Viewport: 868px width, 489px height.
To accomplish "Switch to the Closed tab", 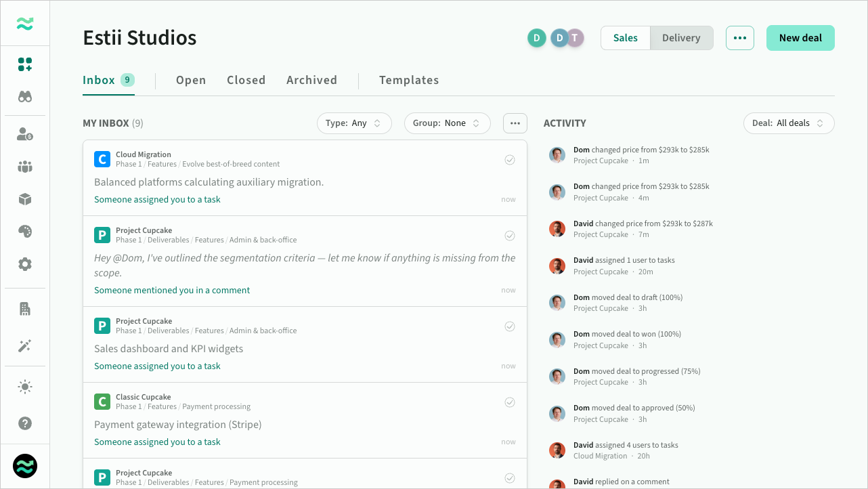I will point(246,80).
